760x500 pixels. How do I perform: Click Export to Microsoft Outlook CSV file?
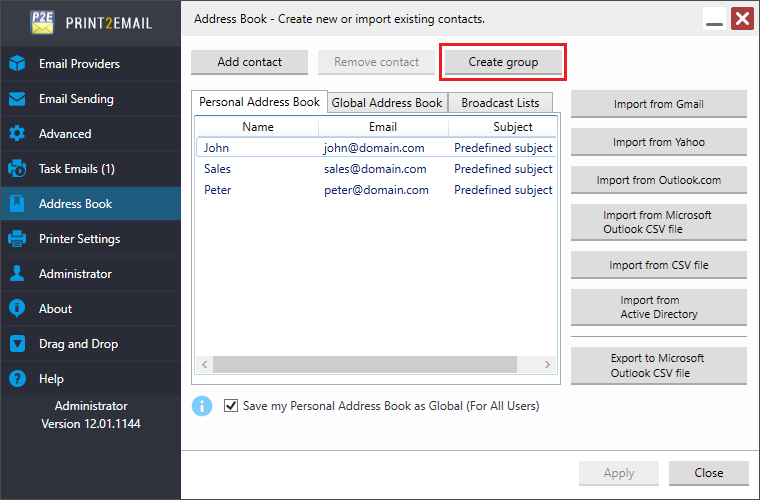[x=659, y=366]
